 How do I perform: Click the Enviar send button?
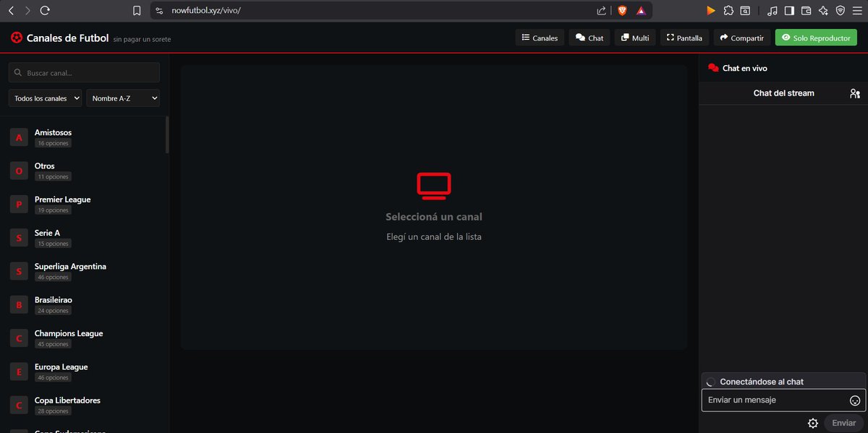[843, 423]
